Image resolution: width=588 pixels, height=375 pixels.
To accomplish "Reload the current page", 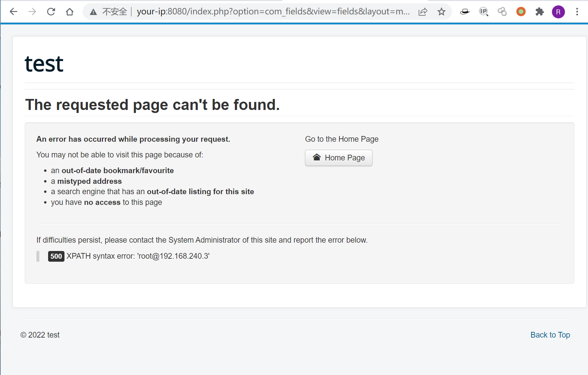I will pos(51,12).
